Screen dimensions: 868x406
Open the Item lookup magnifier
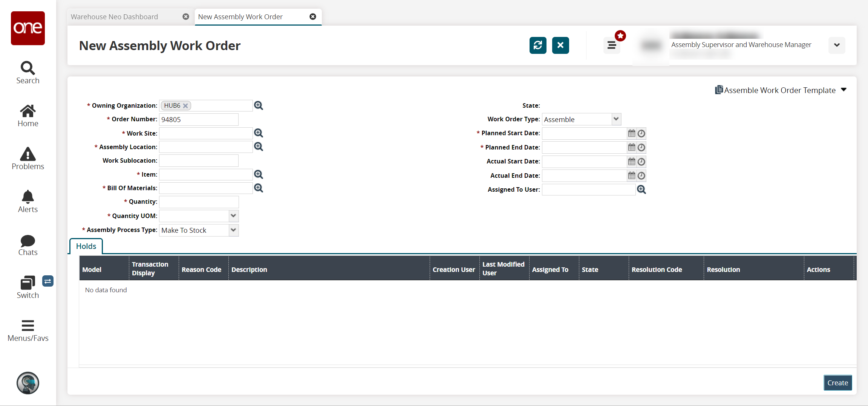click(259, 174)
